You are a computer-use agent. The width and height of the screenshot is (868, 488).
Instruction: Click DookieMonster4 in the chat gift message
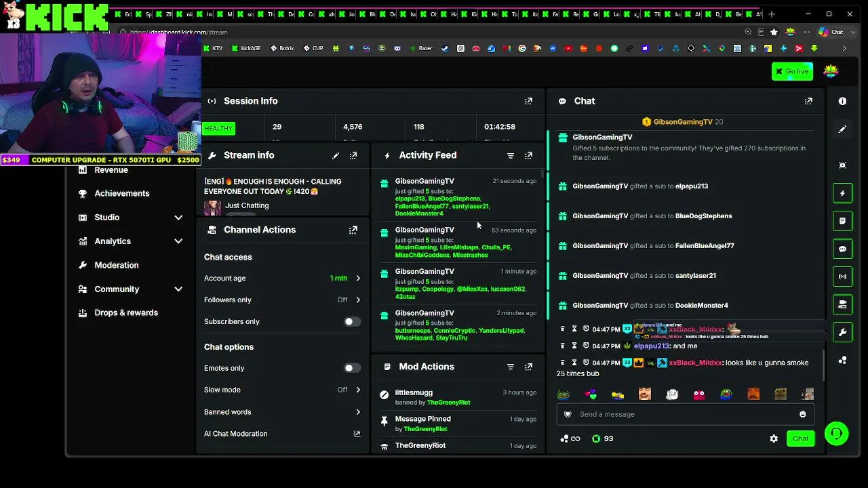(x=702, y=306)
